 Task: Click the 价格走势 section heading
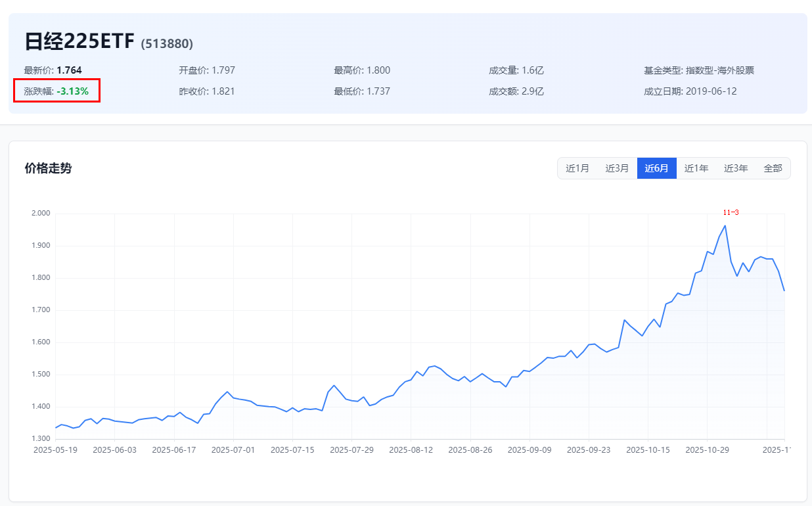(48, 168)
